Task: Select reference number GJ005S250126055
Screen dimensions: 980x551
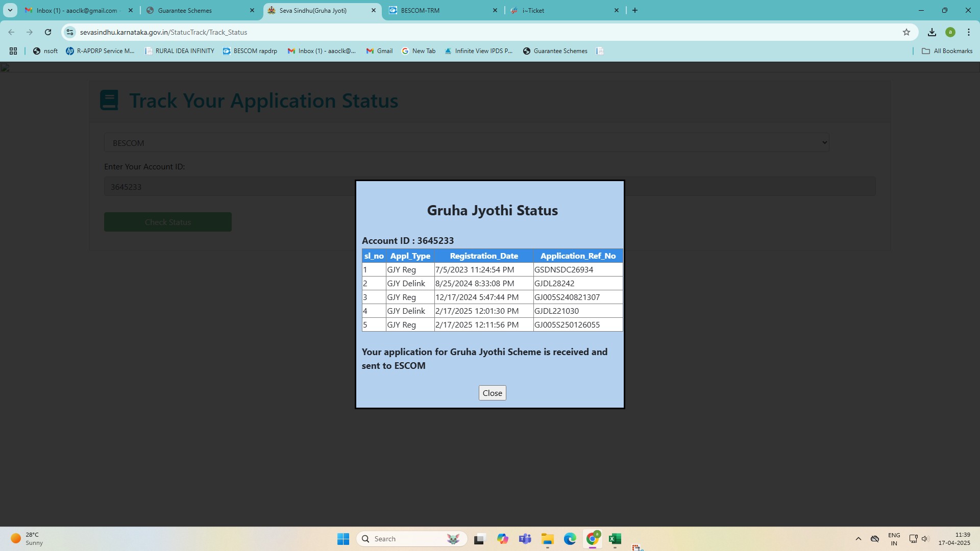Action: (x=567, y=324)
